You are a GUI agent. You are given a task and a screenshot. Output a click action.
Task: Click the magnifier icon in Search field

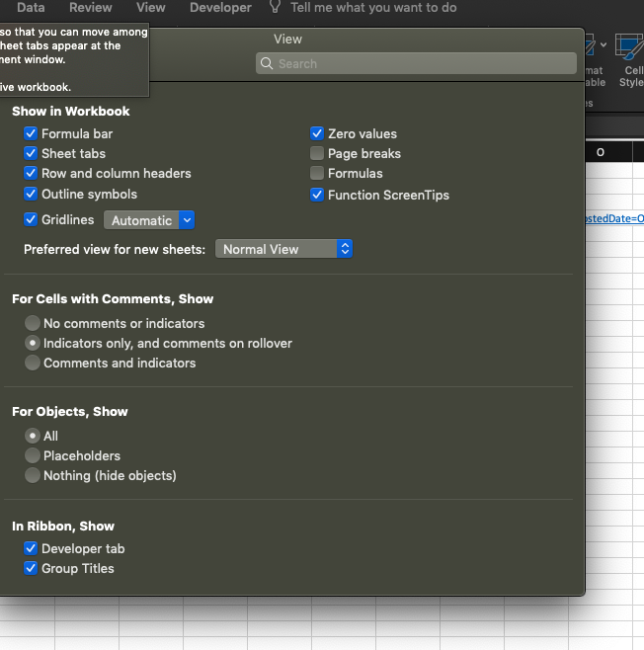pyautogui.click(x=267, y=63)
